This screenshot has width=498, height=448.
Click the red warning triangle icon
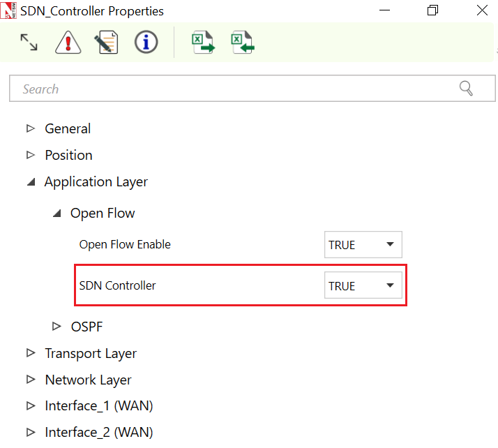68,43
